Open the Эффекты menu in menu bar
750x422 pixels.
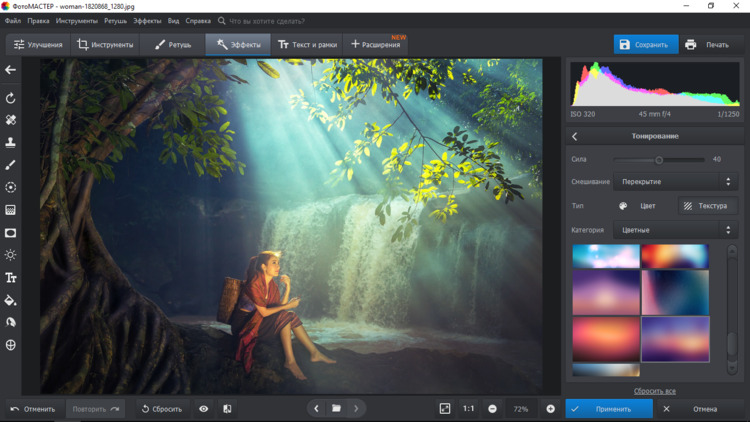pyautogui.click(x=147, y=20)
